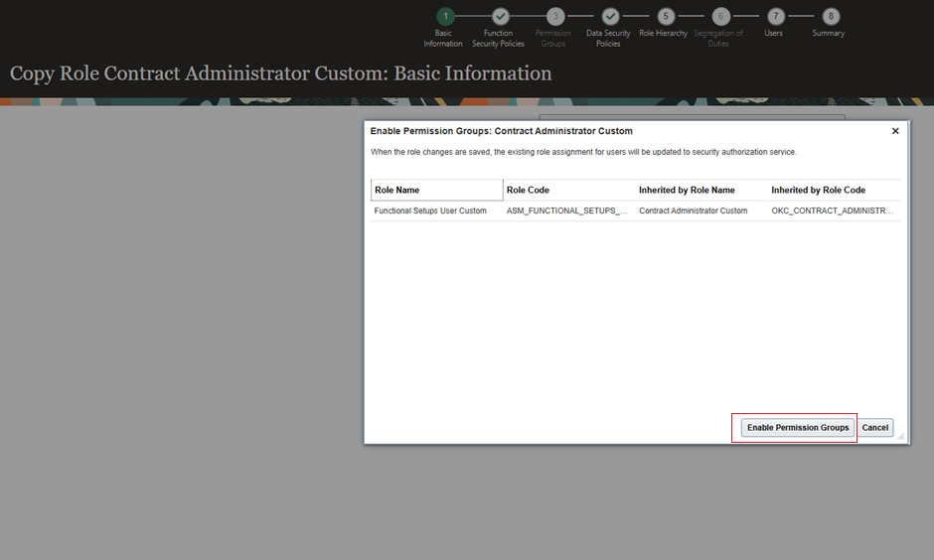Open step 5 Role Hierarchy
The height and width of the screenshot is (560, 934).
666,16
